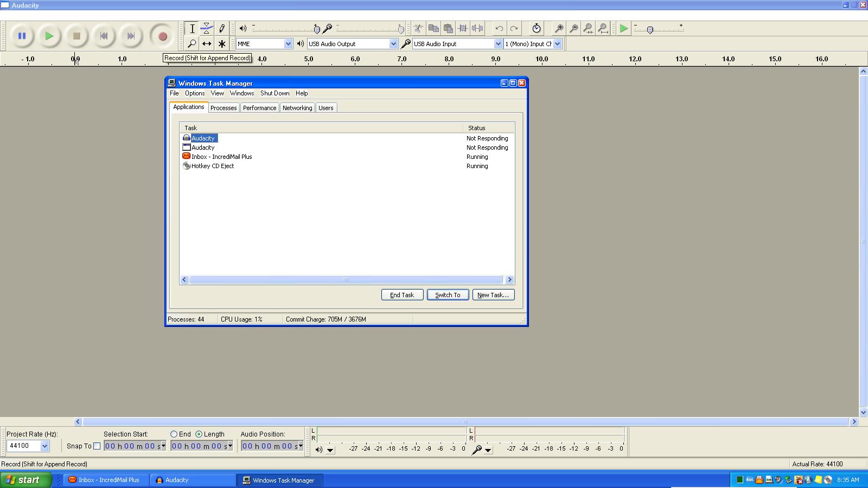Select the Envelope tool

(x=207, y=28)
